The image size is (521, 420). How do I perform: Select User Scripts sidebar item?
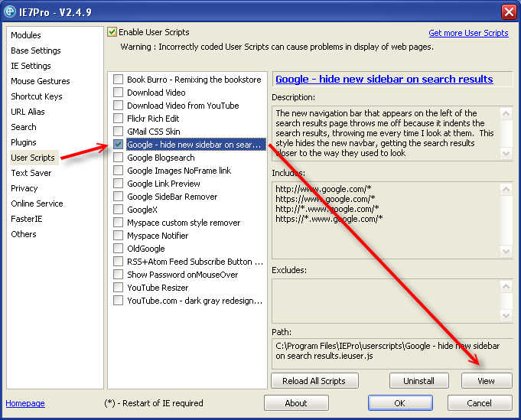pyautogui.click(x=33, y=158)
